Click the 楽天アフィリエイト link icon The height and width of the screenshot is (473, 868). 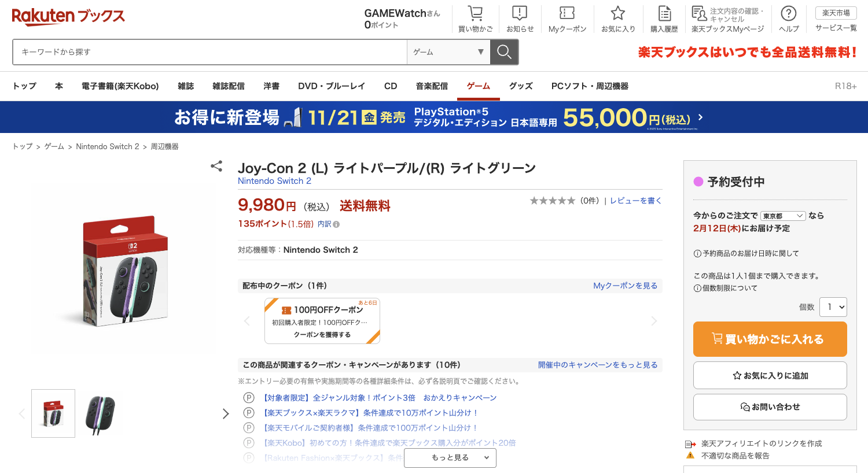pyautogui.click(x=690, y=444)
